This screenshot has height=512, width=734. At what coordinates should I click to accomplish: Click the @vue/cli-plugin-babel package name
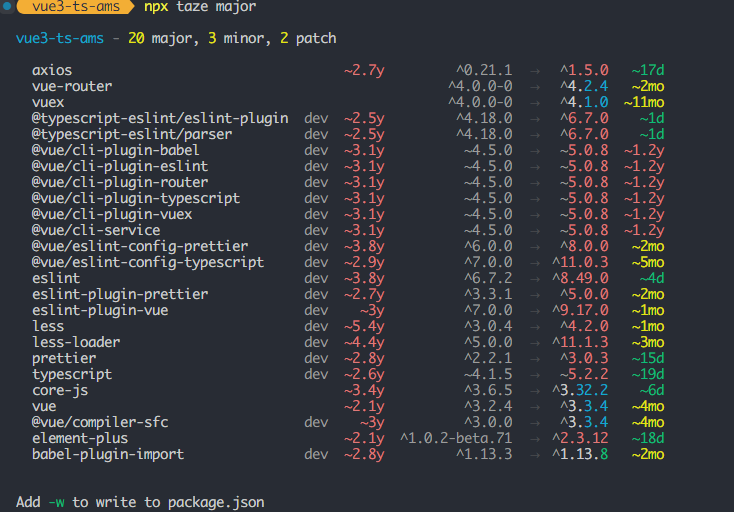tap(116, 150)
